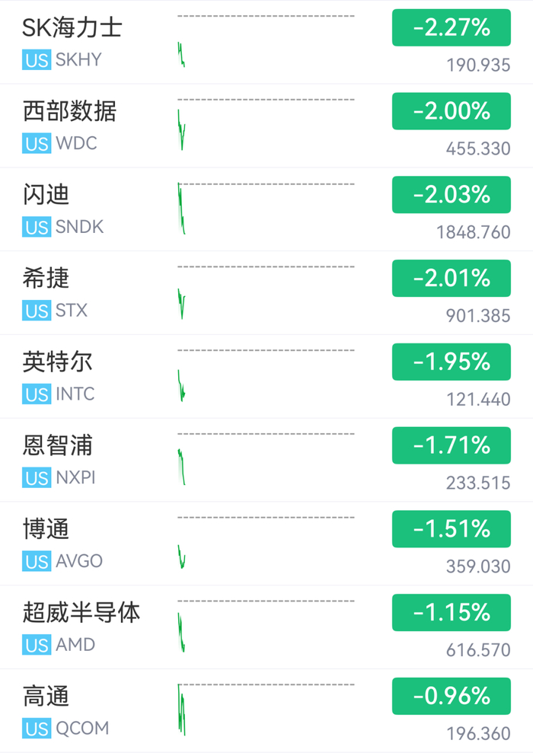Viewport: 533px width, 756px height.
Task: Tap the -1.51% badge for Broadcom
Action: (451, 529)
